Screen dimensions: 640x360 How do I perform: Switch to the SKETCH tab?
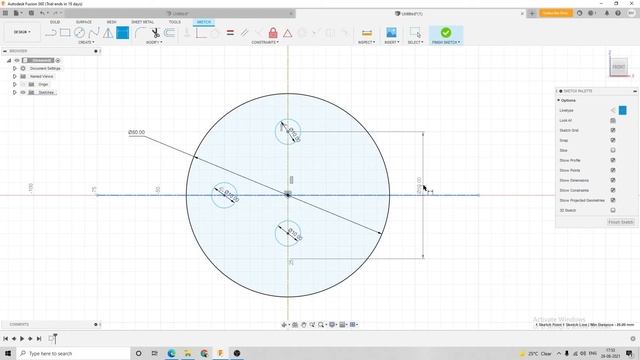click(x=204, y=22)
